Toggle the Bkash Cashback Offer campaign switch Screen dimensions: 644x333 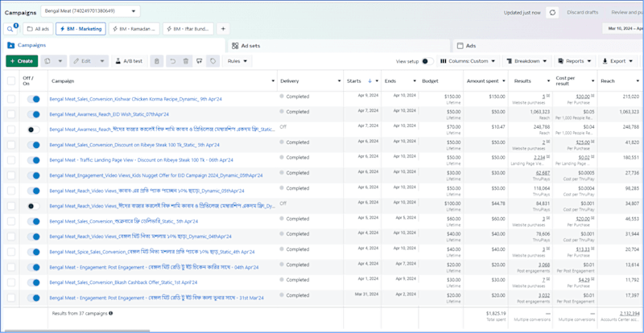tap(33, 282)
